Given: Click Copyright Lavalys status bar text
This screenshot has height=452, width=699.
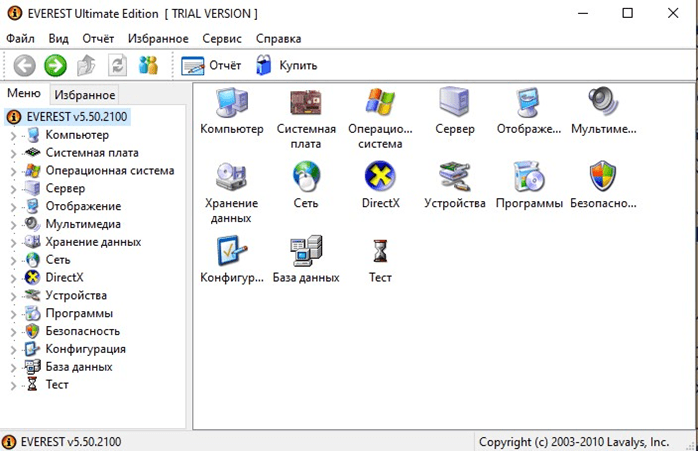Looking at the screenshot, I should (x=574, y=442).
